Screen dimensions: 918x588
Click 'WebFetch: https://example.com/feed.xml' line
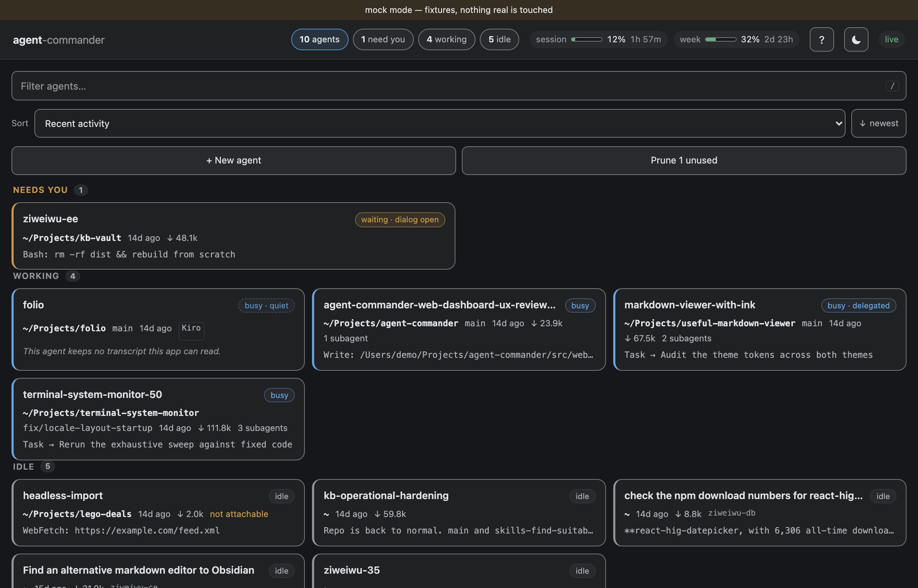(122, 530)
